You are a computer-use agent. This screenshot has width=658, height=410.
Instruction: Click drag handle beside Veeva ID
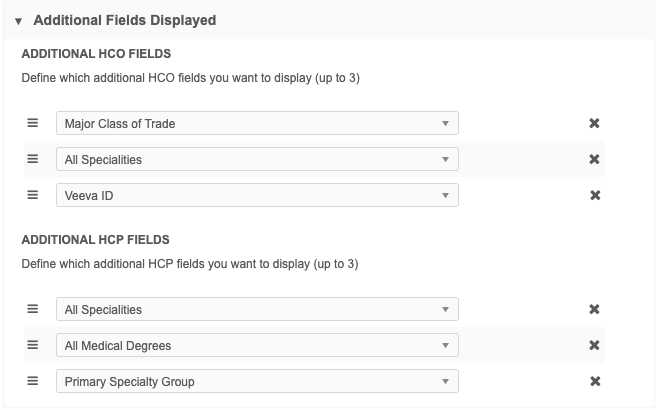point(32,195)
